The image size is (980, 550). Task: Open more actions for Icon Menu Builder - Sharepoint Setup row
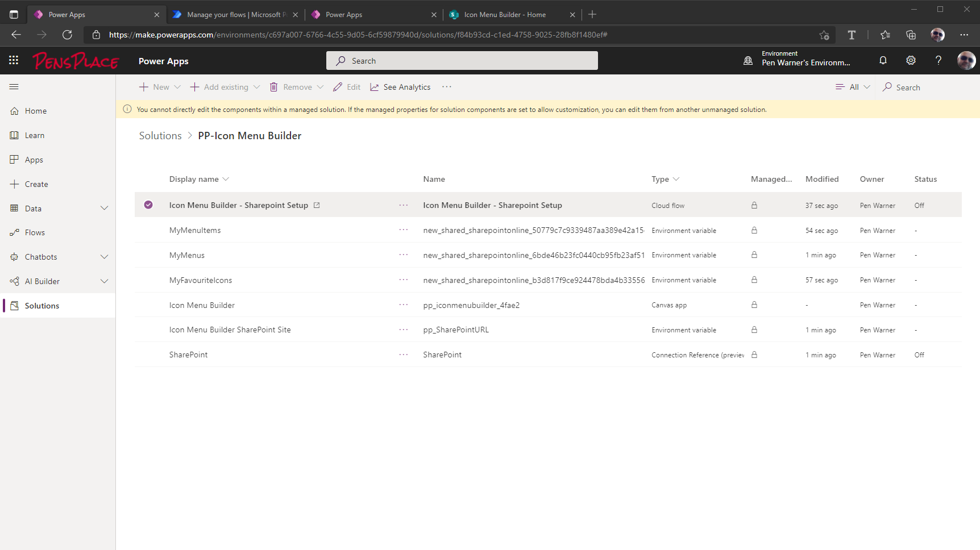pos(404,205)
